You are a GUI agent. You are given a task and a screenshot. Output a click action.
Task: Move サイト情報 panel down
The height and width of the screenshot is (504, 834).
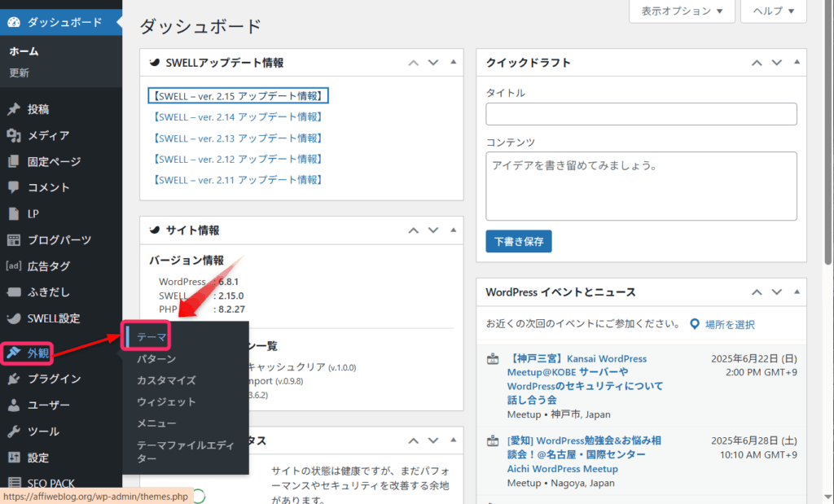click(433, 230)
